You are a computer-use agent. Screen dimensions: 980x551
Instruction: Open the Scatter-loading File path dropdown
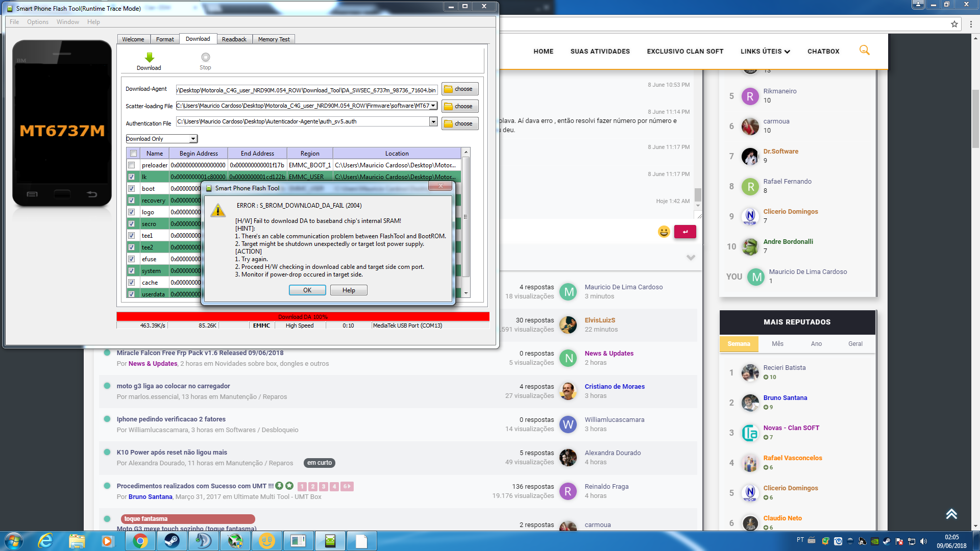[433, 106]
